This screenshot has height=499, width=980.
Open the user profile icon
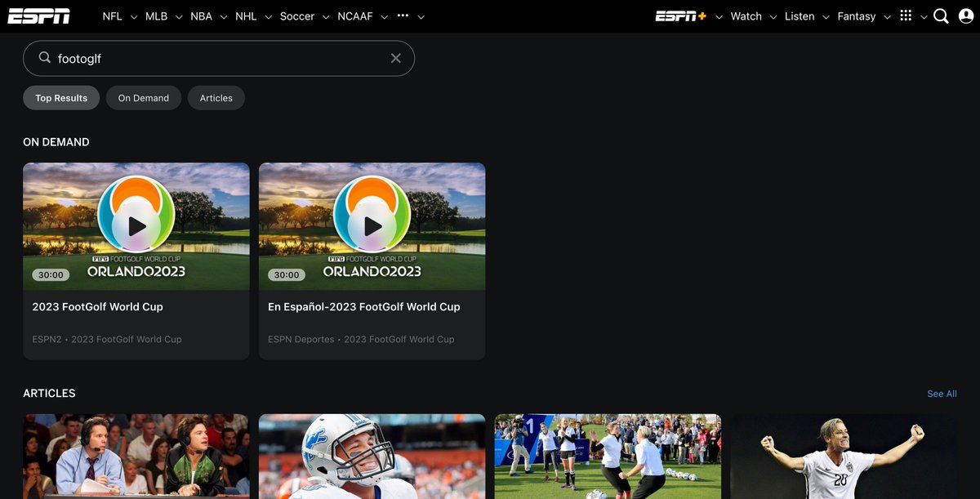[x=965, y=16]
